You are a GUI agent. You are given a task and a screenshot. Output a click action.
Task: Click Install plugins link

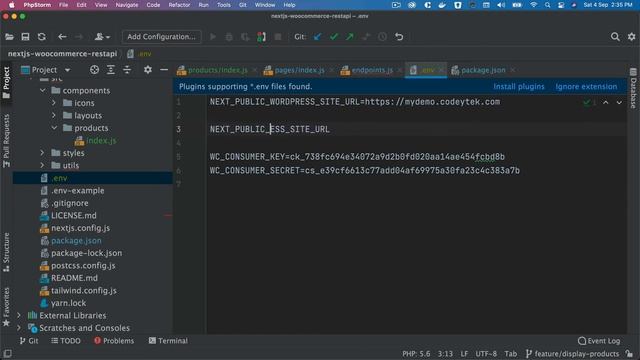click(x=519, y=87)
